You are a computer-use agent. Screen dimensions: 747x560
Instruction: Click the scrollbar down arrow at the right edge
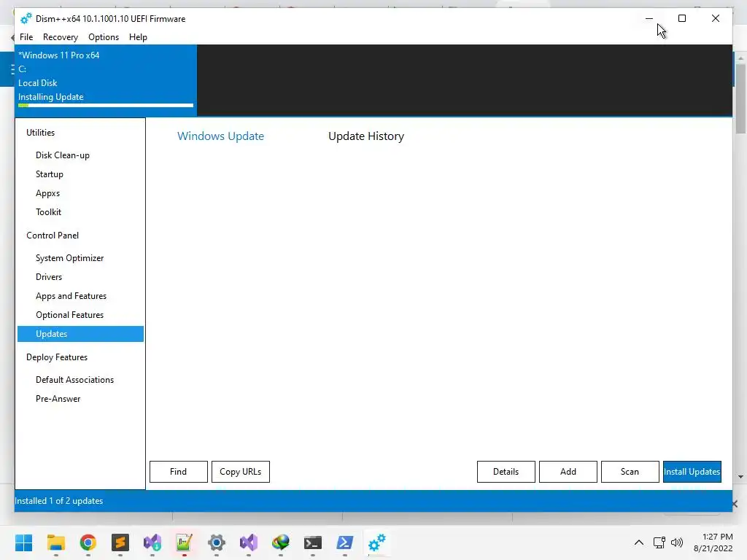coord(740,477)
